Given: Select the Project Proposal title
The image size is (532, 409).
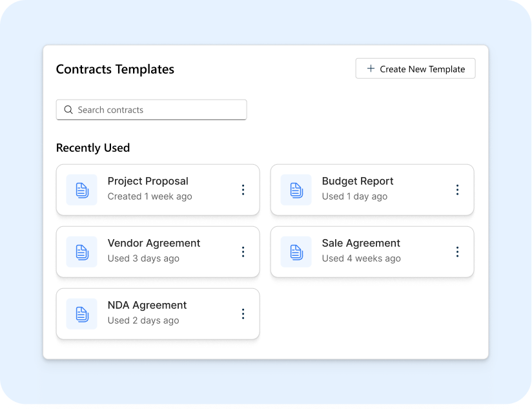Looking at the screenshot, I should [148, 182].
